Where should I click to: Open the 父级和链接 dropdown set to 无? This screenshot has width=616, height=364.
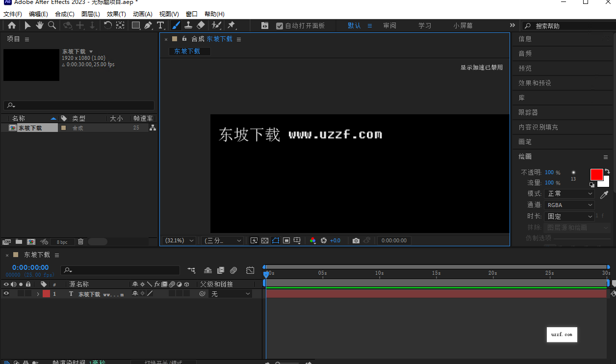pyautogui.click(x=231, y=293)
